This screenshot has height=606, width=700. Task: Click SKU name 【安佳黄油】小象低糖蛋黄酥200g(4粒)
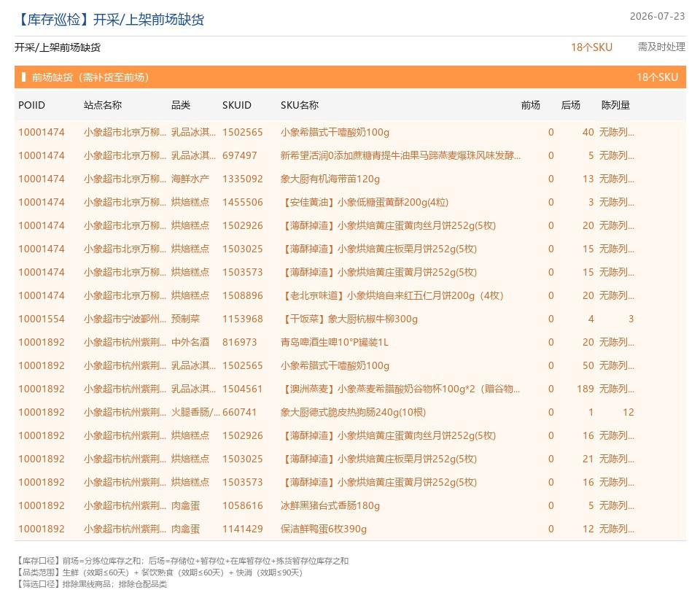365,202
